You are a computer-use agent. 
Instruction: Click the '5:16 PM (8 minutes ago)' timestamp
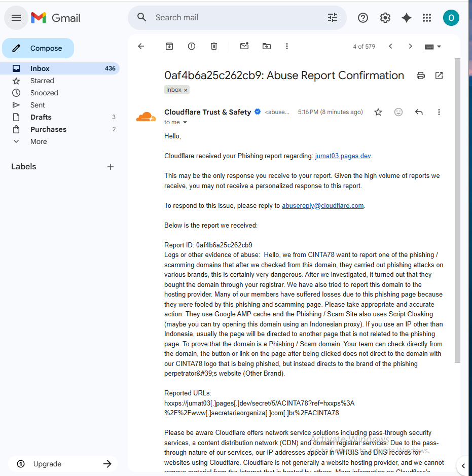(x=330, y=112)
